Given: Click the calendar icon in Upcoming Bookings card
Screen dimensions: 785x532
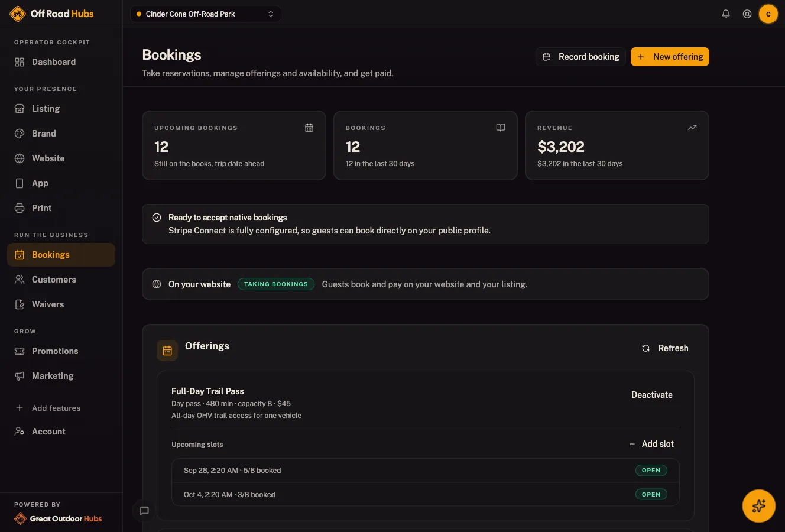Looking at the screenshot, I should click(x=309, y=128).
